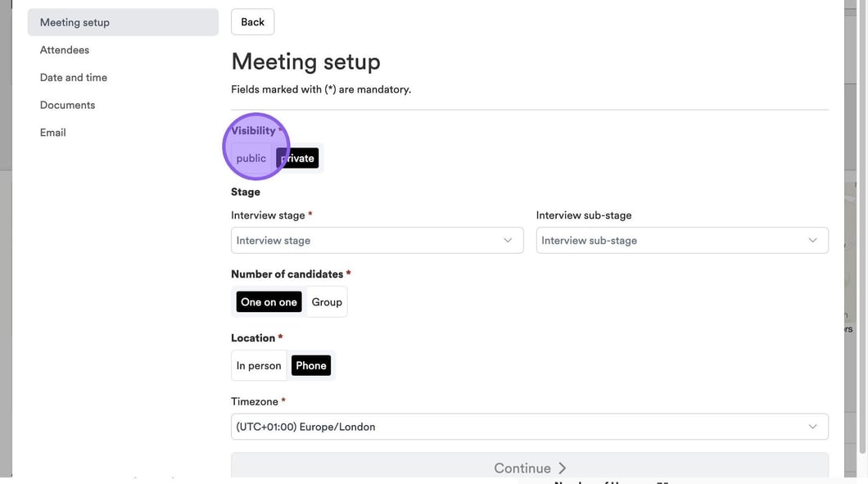Open the Europe/London timezone selector

click(x=529, y=427)
